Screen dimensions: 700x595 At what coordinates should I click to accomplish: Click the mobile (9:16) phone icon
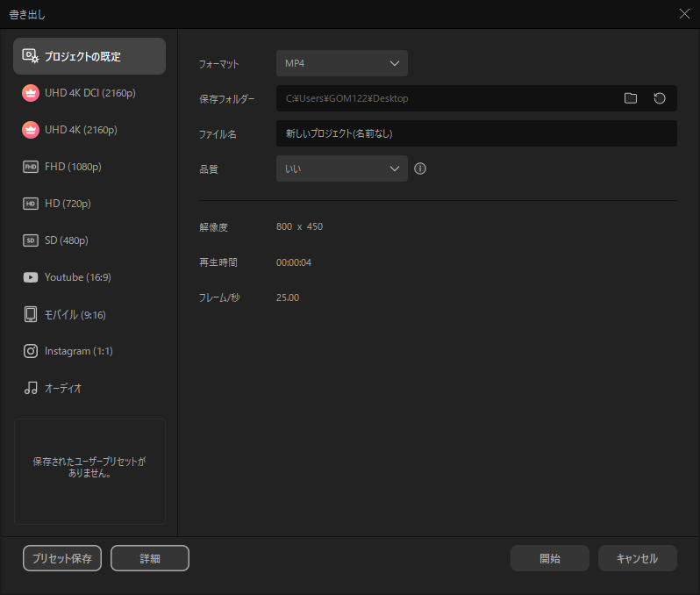[31, 314]
